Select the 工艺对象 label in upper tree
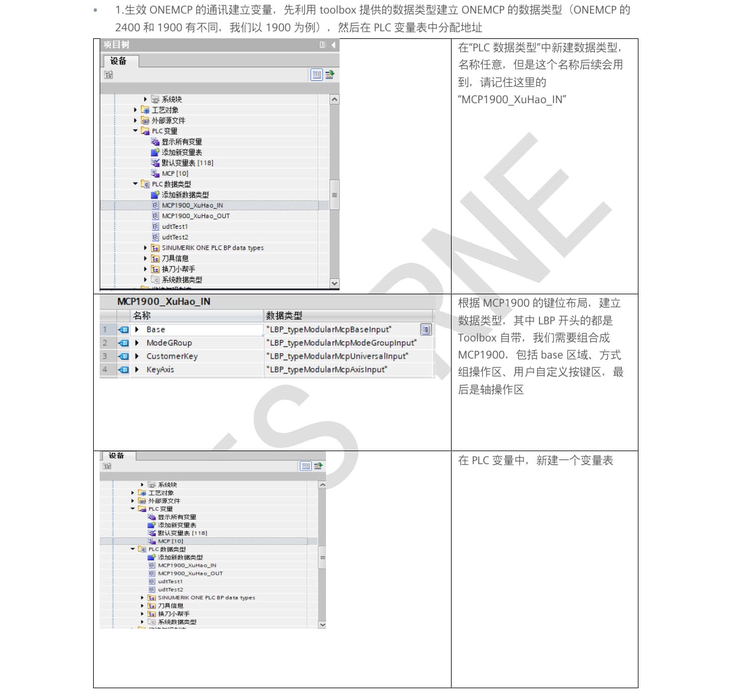This screenshot has width=731, height=700. click(x=165, y=110)
